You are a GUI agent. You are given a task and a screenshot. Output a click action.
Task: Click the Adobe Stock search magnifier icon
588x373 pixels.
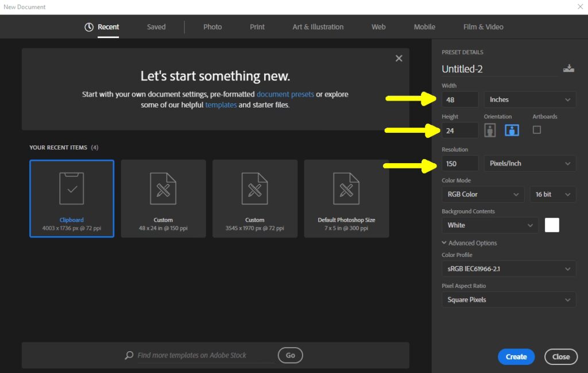pyautogui.click(x=129, y=355)
